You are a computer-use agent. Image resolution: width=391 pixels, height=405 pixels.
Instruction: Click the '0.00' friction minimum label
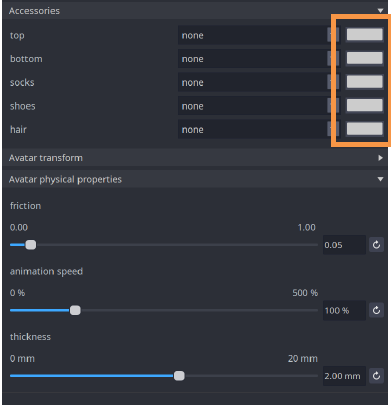click(x=19, y=228)
